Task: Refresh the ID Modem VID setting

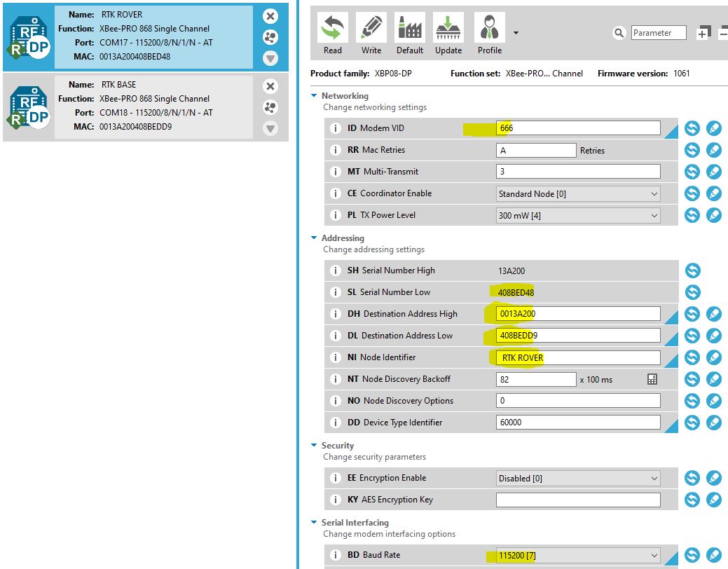Action: pos(692,128)
